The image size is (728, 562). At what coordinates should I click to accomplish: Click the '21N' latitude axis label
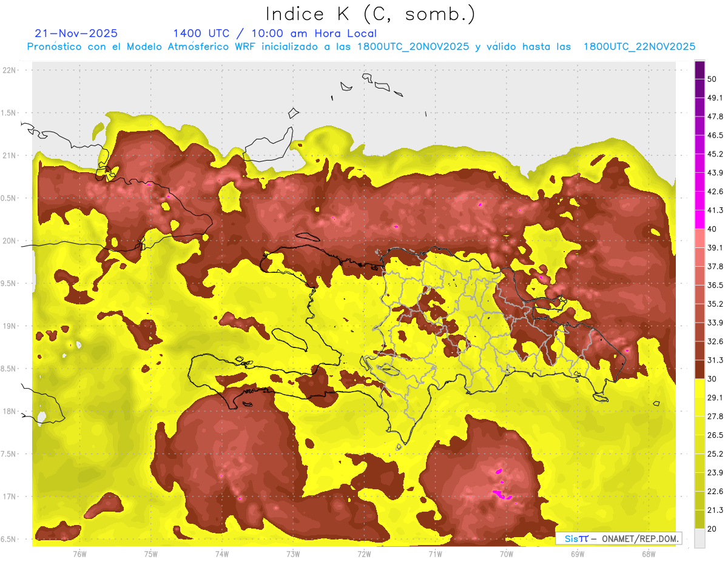[10, 155]
